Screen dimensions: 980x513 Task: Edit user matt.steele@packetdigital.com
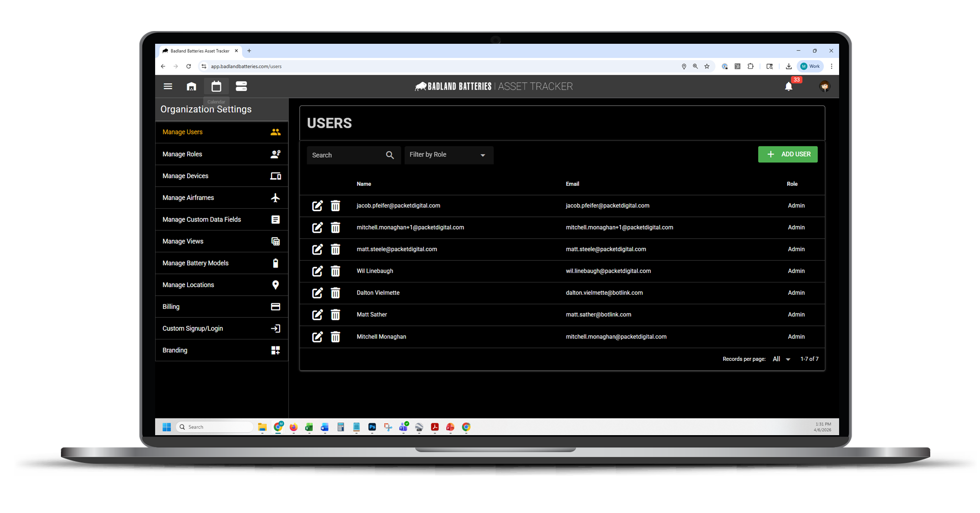pos(317,249)
